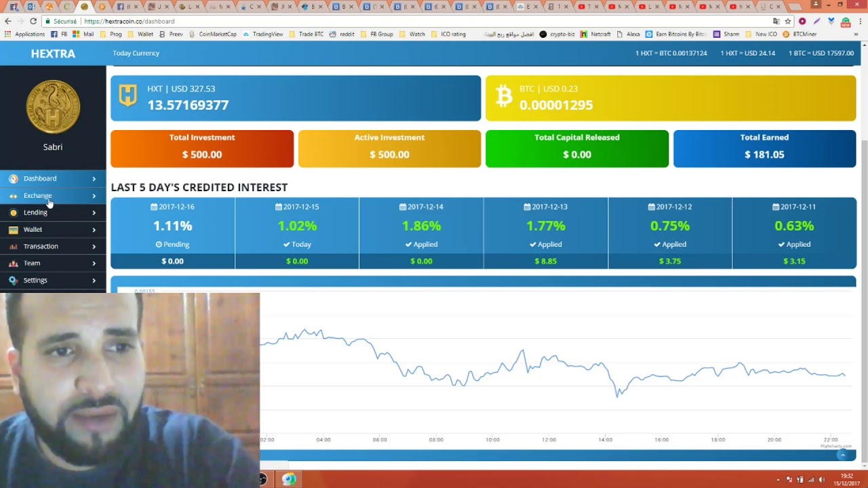The width and height of the screenshot is (868, 488).
Task: Click the CoinMarketCap bookmark
Action: click(x=212, y=34)
